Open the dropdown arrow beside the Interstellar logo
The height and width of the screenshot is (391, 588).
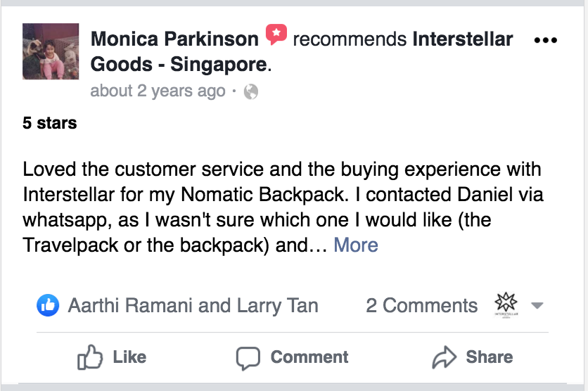pos(537,306)
